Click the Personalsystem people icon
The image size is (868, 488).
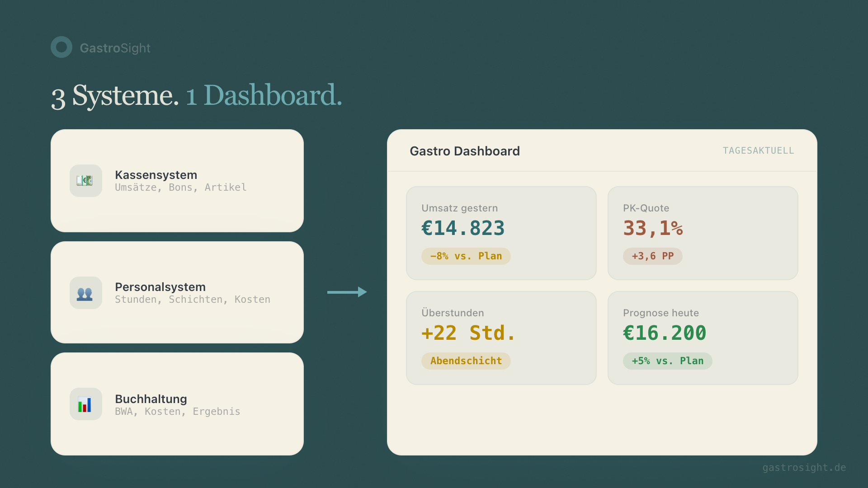(86, 293)
